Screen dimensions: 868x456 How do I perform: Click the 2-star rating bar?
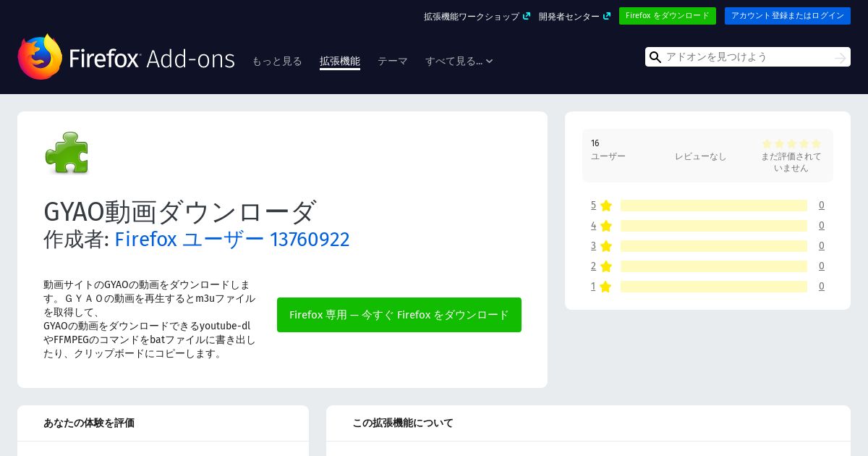(x=714, y=266)
